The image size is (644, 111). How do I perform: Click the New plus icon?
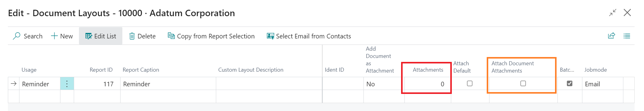tap(54, 36)
